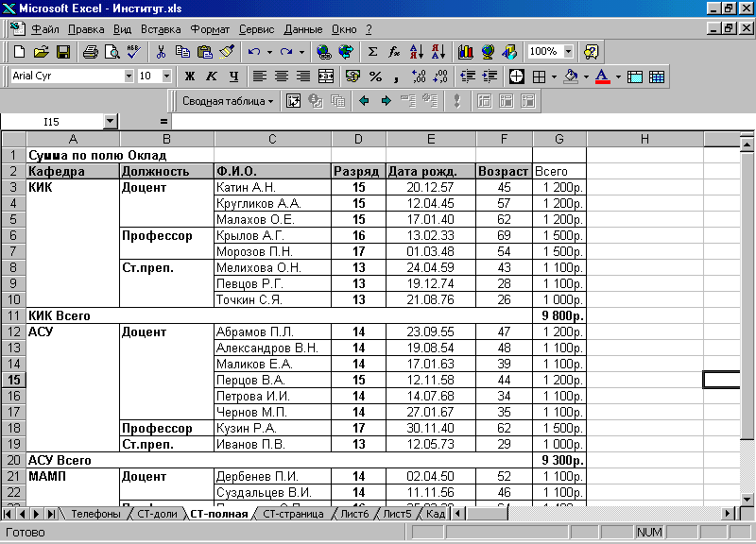The width and height of the screenshot is (756, 544).
Task: Cut selection with the scissors icon
Action: [x=161, y=52]
